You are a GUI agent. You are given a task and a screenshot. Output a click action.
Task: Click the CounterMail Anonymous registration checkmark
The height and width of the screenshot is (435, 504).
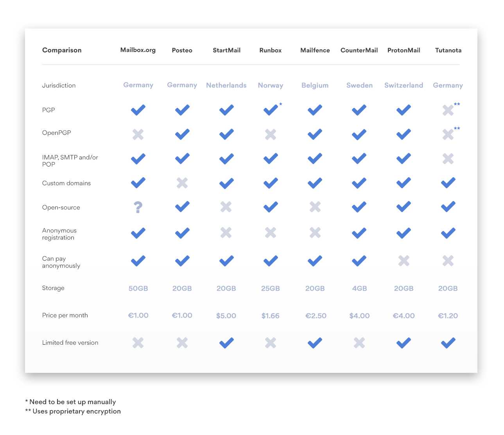tap(359, 233)
